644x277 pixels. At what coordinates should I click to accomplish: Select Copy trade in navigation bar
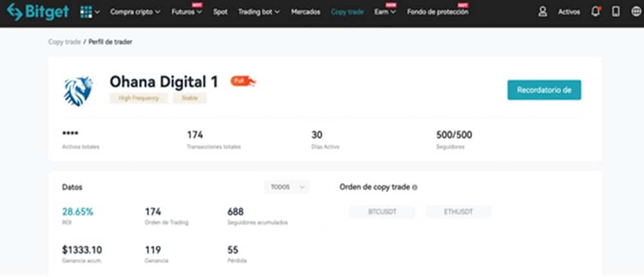click(347, 12)
